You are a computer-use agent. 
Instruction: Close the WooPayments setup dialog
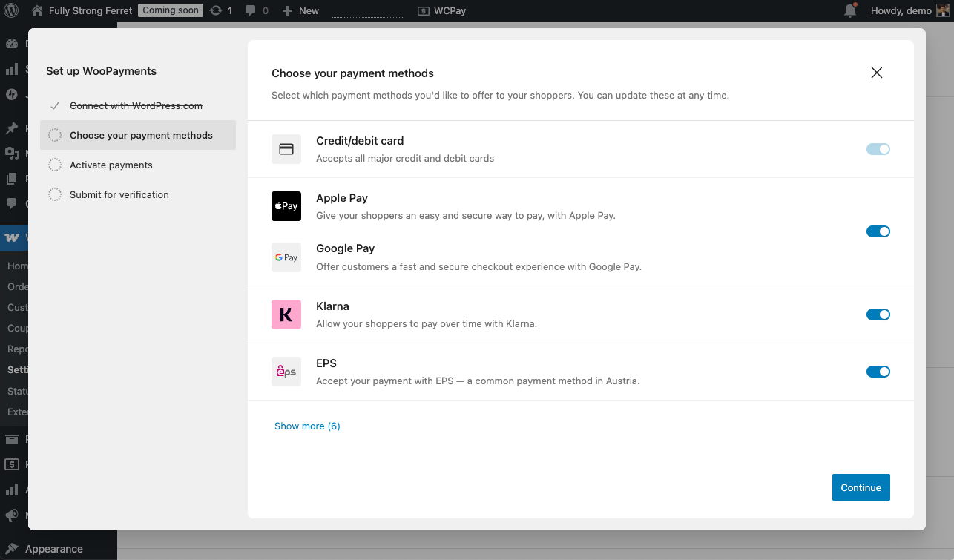pos(876,73)
